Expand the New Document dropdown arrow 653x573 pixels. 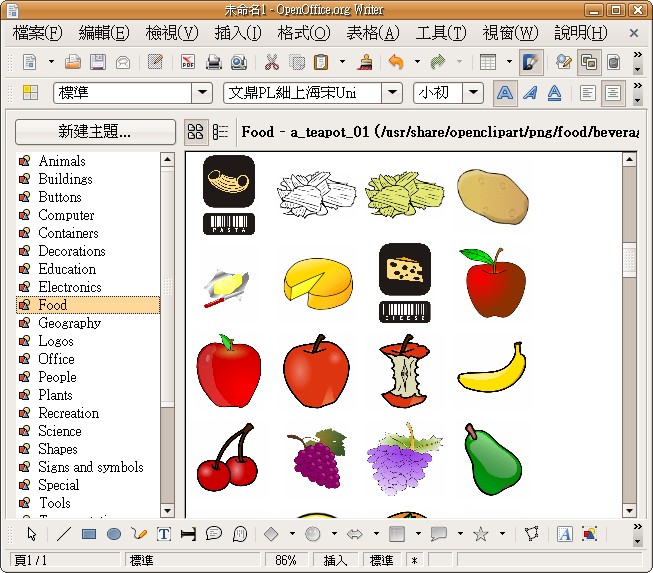(51, 62)
